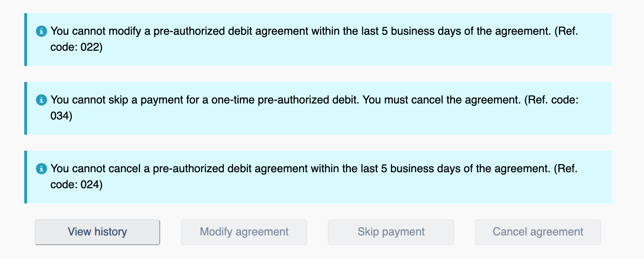Click the '034)' reference code text
Viewport: 644px width, 259px height.
click(x=61, y=116)
